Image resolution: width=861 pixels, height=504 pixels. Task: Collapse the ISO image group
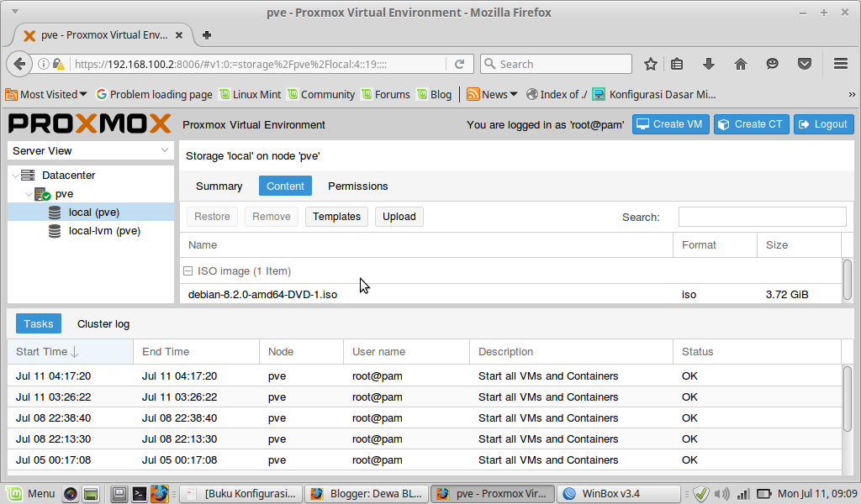click(x=188, y=271)
